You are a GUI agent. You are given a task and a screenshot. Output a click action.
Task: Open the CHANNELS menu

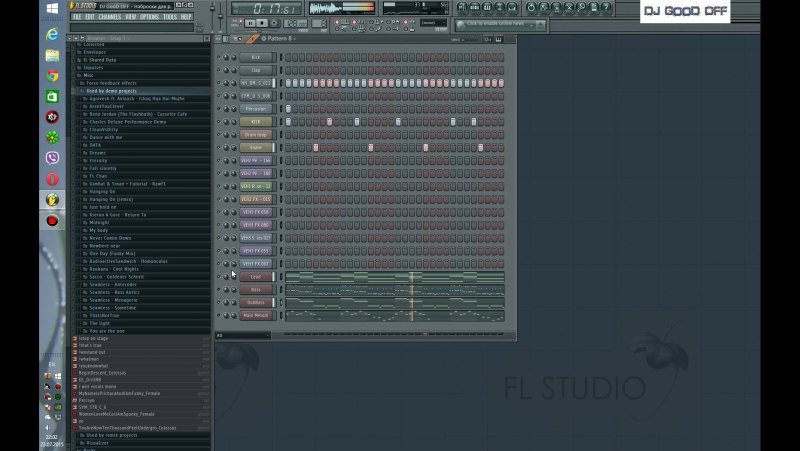click(x=110, y=17)
